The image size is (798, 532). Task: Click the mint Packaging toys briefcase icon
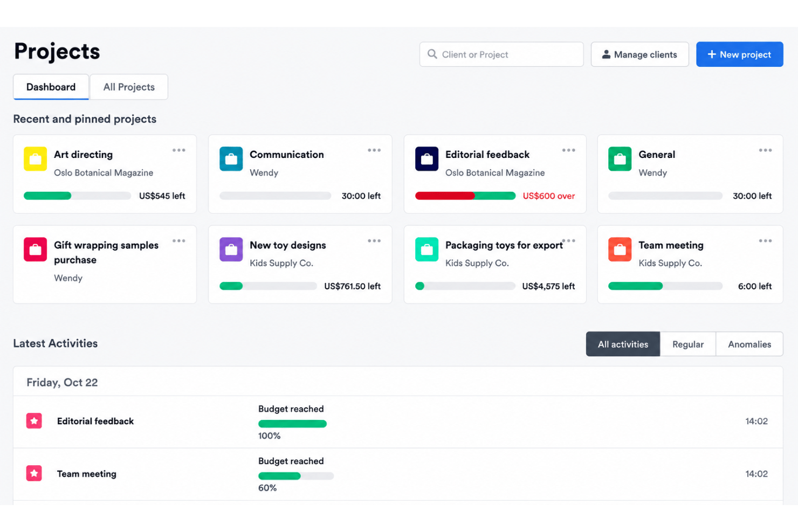pos(426,250)
